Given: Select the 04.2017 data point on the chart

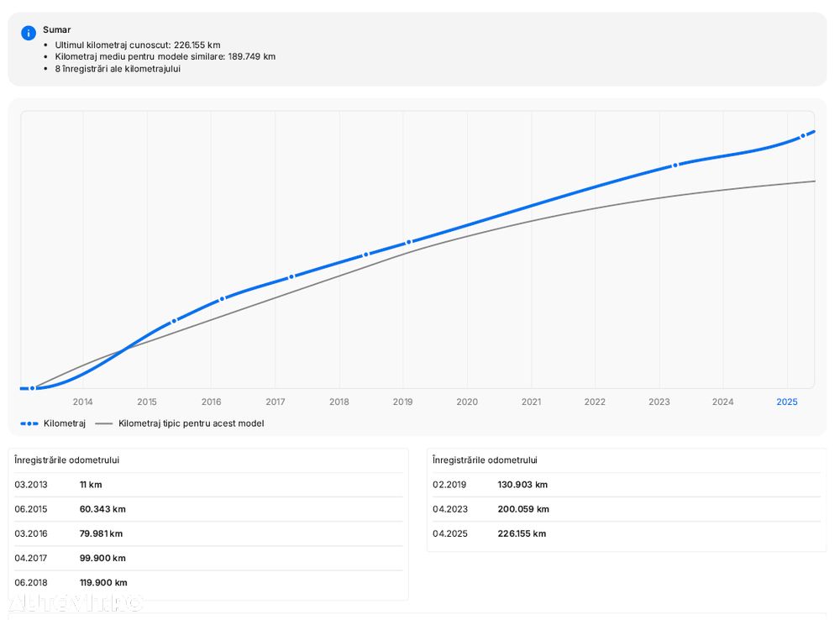Looking at the screenshot, I should (x=291, y=276).
